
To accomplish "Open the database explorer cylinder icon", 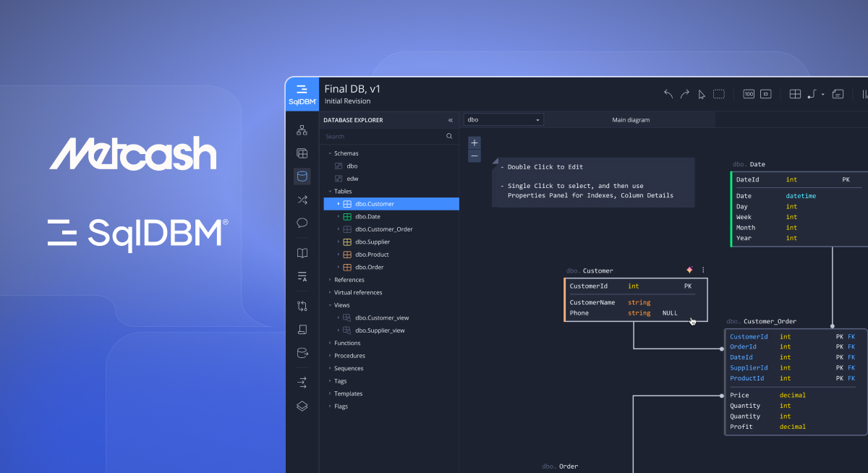I will point(302,176).
